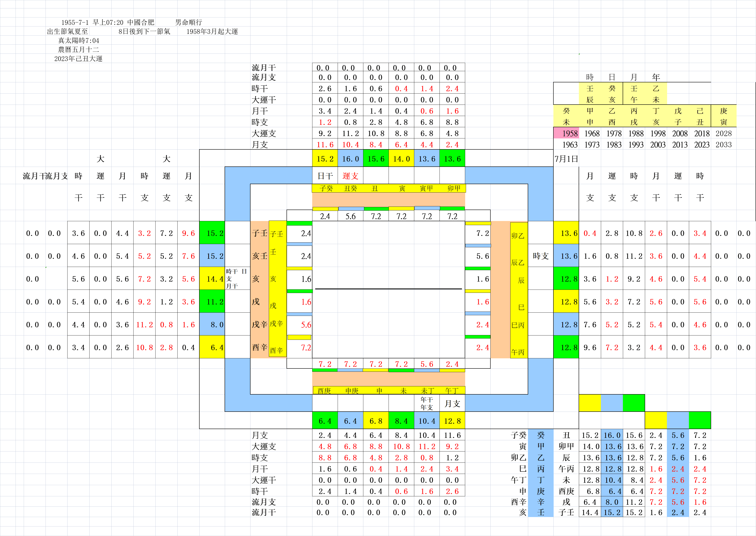756x536 pixels.
Task: Select the 流月干流月支 header cell
Action: click(45, 176)
